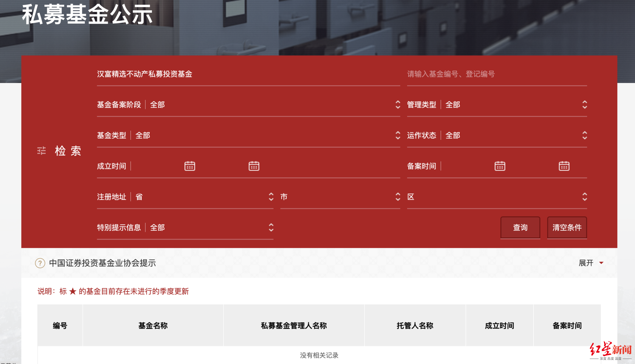Screen dimensions: 635x364
Task: Open calendar picker for 备案时间 end date
Action: (x=564, y=165)
